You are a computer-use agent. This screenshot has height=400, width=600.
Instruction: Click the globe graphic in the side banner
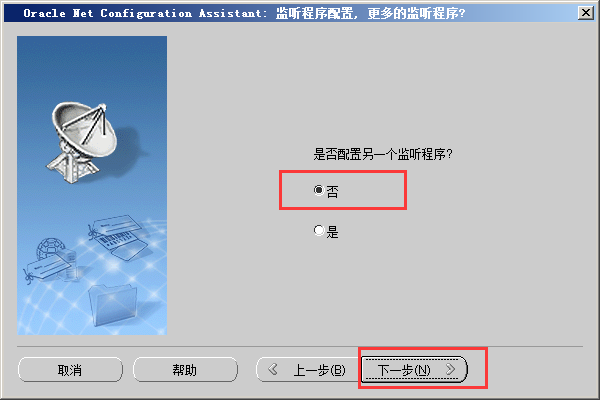point(48,249)
